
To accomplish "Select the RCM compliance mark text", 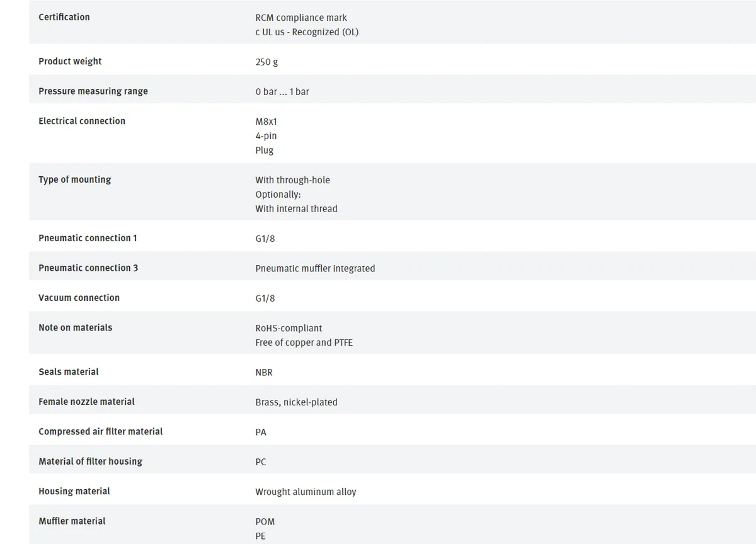I will pyautogui.click(x=301, y=18).
